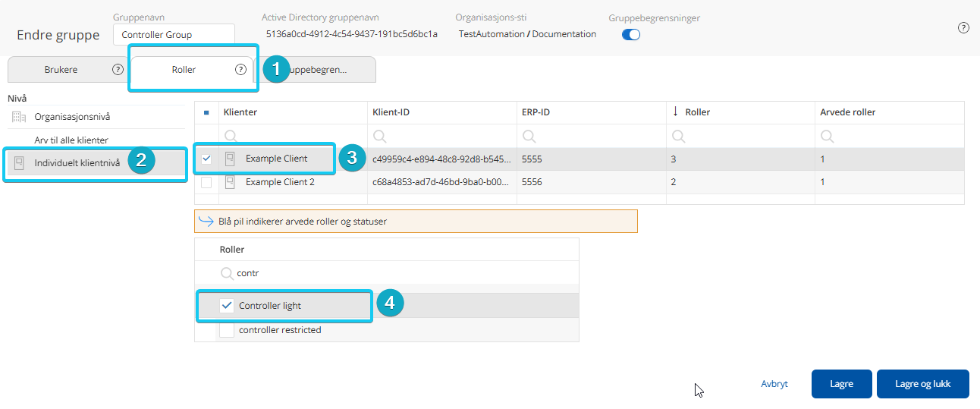This screenshot has height=409, width=980.
Task: Open the help icon at top right
Action: pos(963,27)
